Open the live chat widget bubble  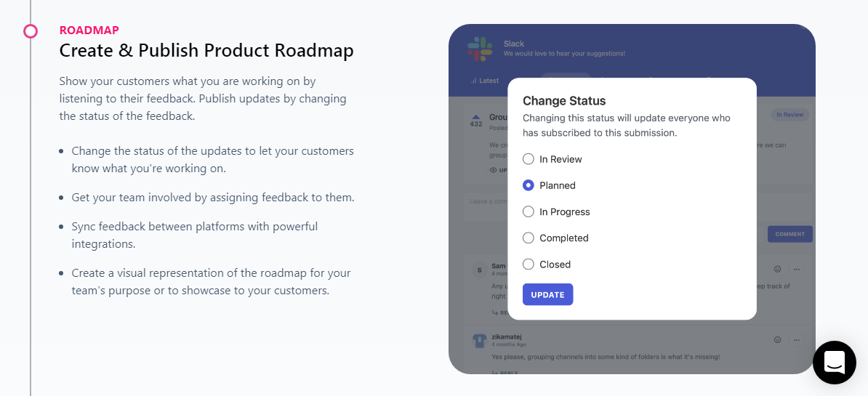pos(834,362)
